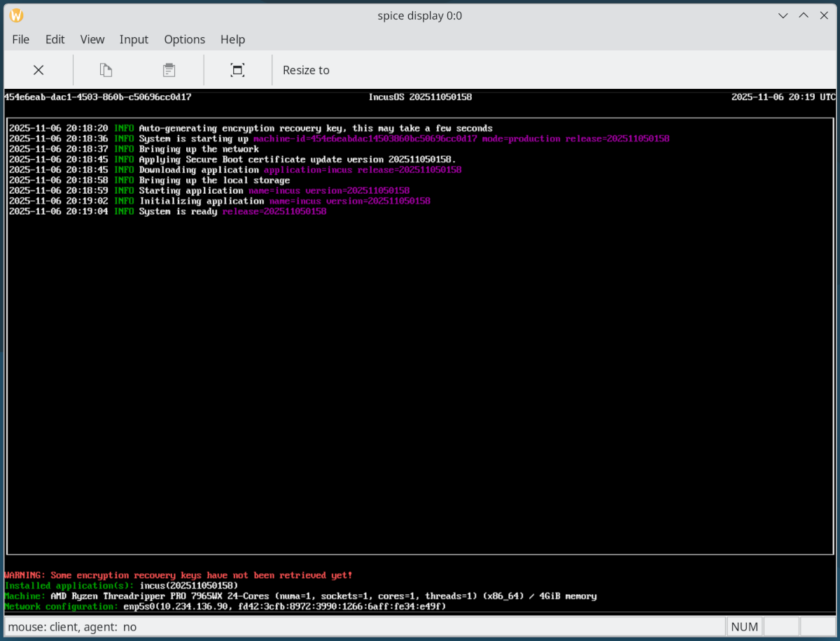This screenshot has height=641, width=840.
Task: Click the Resize to button
Action: point(306,70)
